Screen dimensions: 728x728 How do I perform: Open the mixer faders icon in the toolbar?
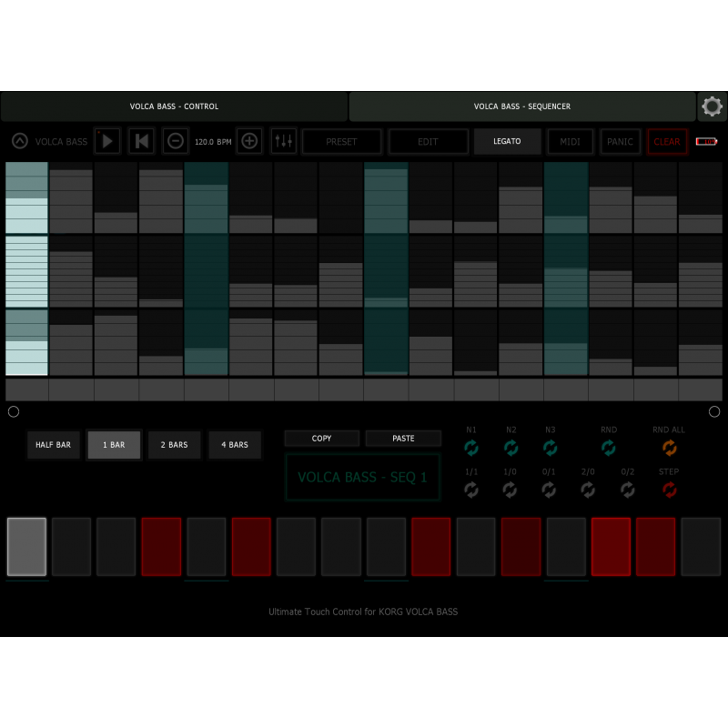[285, 141]
